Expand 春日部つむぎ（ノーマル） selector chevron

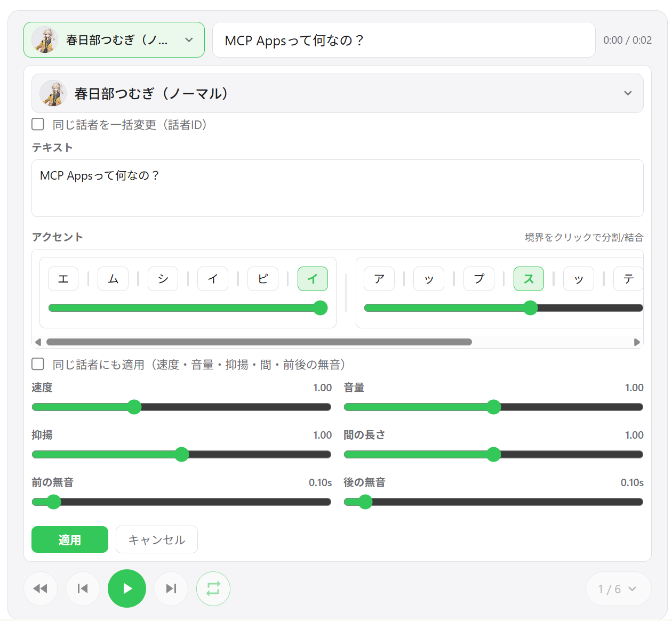(x=628, y=93)
